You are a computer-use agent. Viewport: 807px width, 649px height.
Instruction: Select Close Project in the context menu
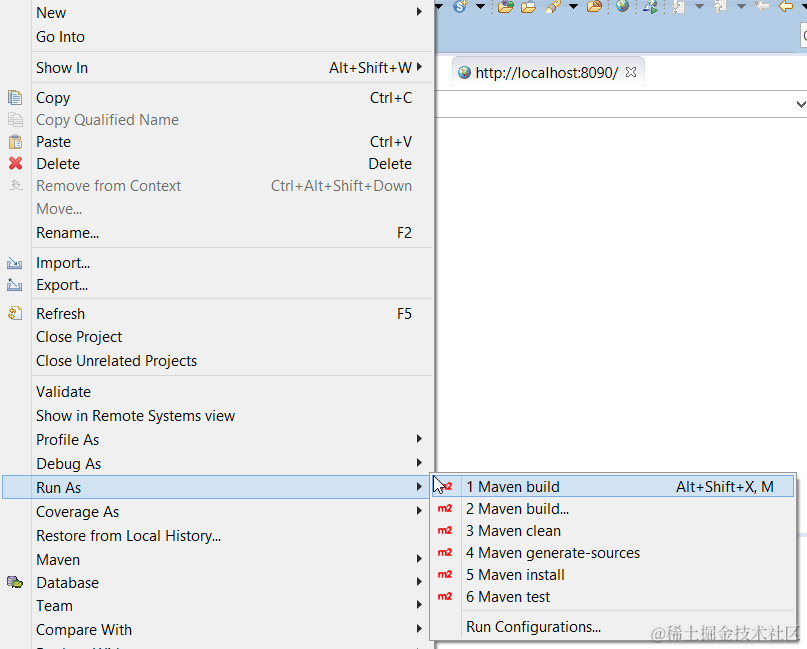78,337
